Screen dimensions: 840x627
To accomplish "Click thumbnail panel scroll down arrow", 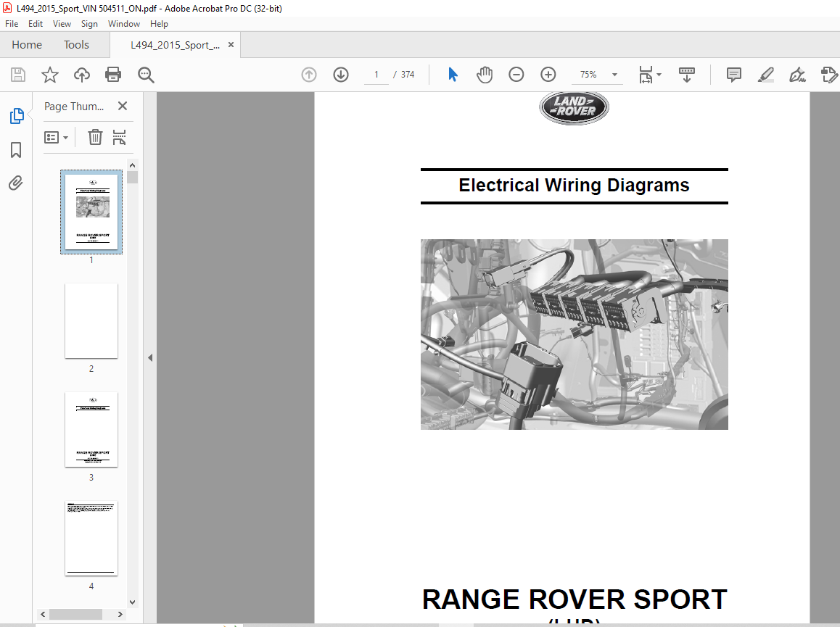I will coord(132,602).
